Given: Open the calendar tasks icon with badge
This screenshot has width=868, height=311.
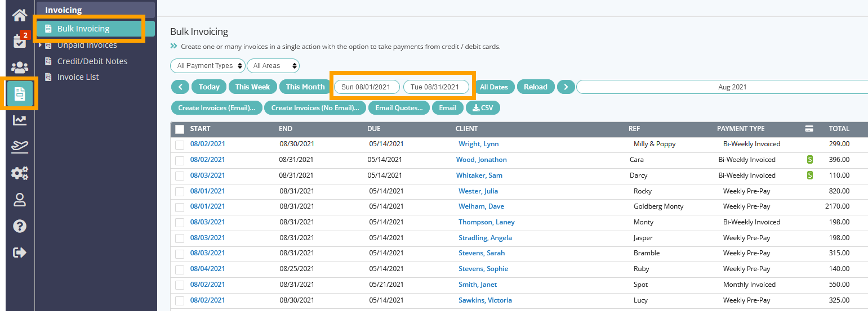Looking at the screenshot, I should pyautogui.click(x=20, y=42).
